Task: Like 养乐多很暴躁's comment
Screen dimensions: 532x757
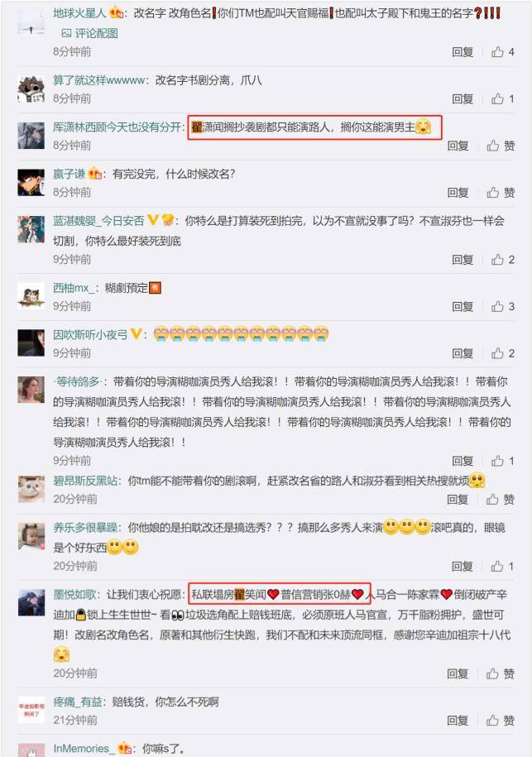Action: coord(502,566)
